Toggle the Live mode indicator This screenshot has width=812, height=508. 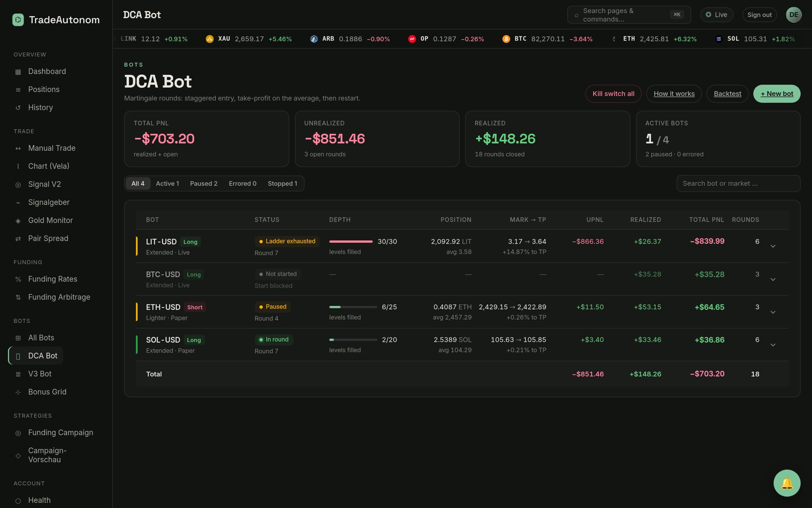tap(716, 15)
